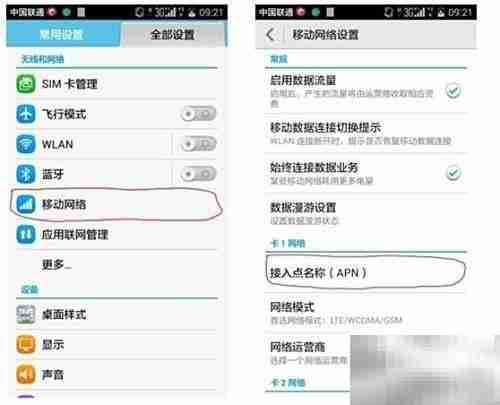Tap the airplane mode icon
The height and width of the screenshot is (405, 500).
[26, 114]
